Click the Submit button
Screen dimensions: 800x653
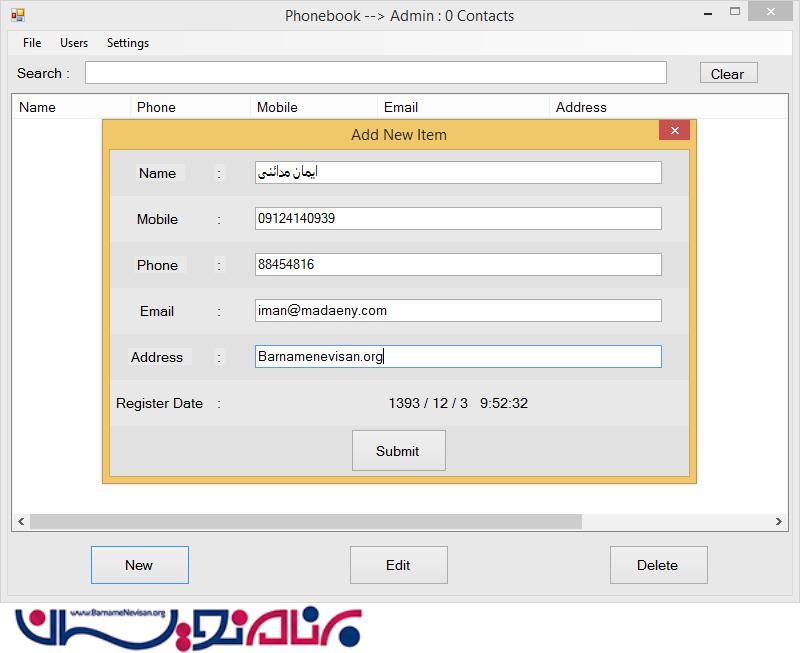pos(398,450)
